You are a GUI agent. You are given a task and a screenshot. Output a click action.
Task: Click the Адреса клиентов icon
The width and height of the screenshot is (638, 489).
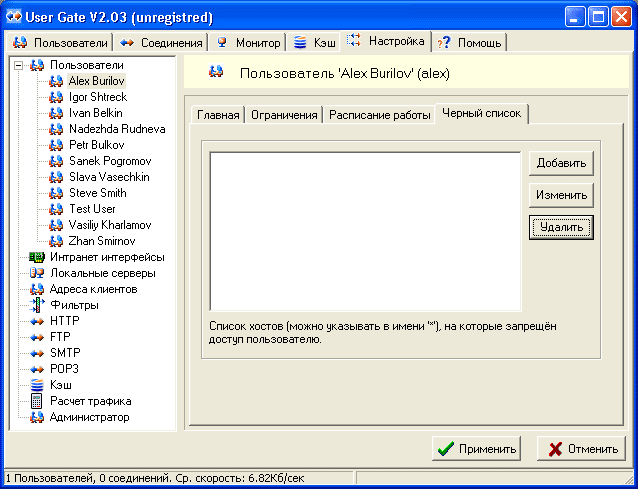[37, 289]
